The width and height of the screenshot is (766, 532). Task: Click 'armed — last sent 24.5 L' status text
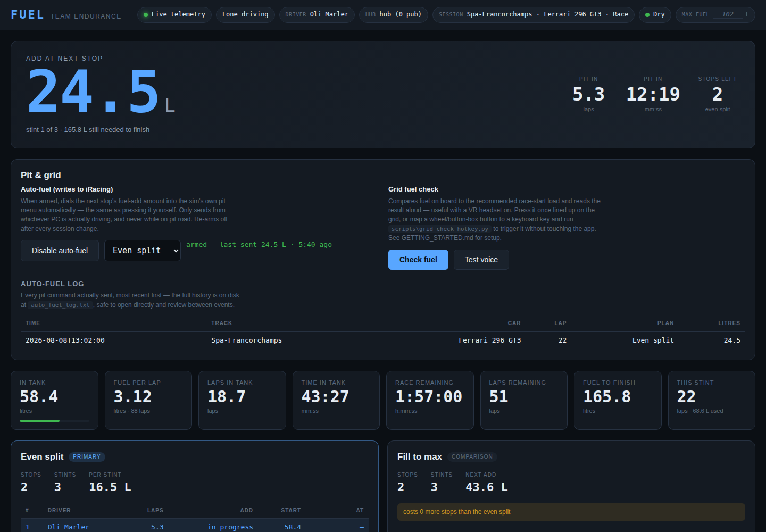click(259, 245)
